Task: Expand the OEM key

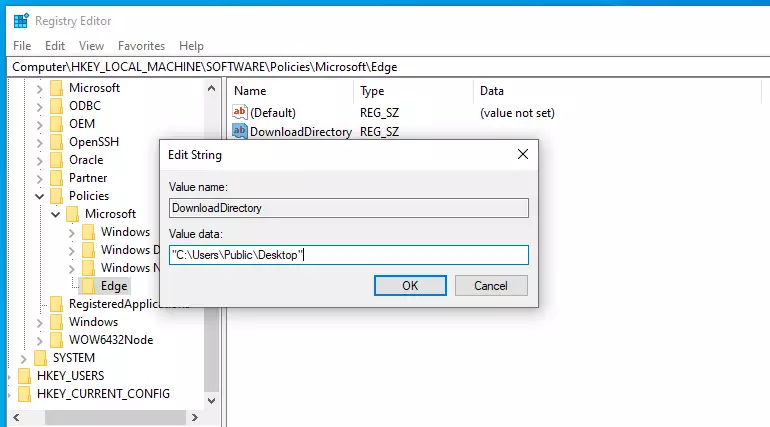Action: [x=40, y=125]
